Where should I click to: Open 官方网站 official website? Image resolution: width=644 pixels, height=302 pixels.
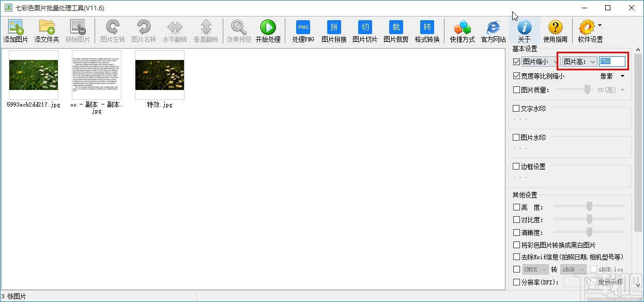pyautogui.click(x=493, y=31)
